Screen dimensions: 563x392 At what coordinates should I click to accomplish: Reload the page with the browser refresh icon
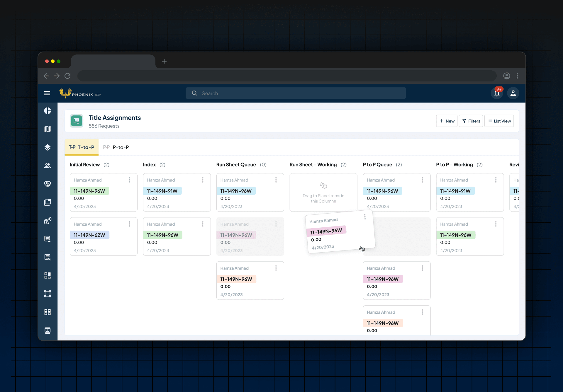[67, 76]
